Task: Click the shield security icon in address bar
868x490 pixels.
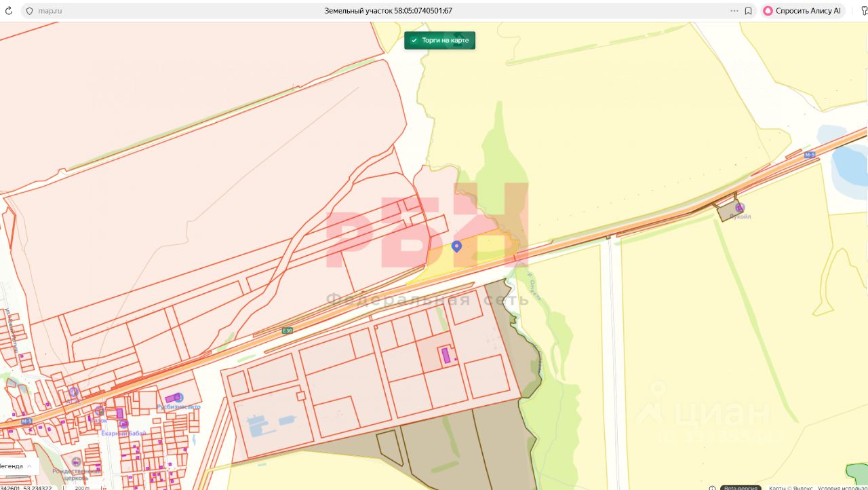Action: point(29,11)
